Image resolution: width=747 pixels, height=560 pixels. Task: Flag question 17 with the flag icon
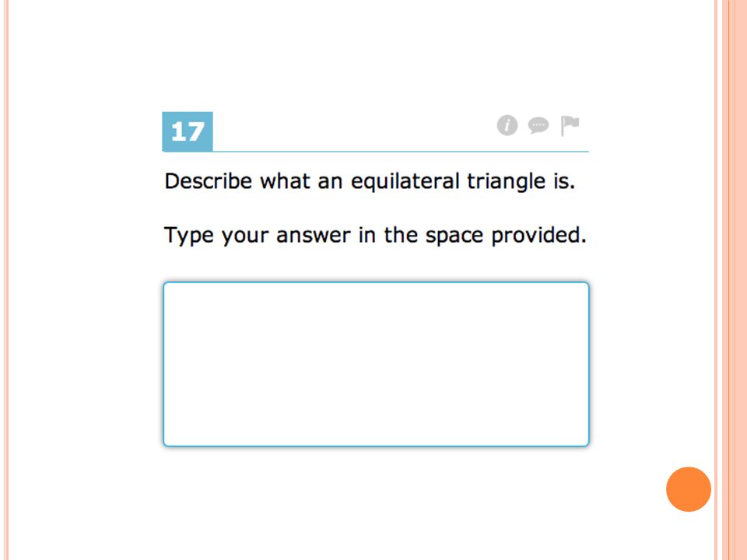[570, 126]
